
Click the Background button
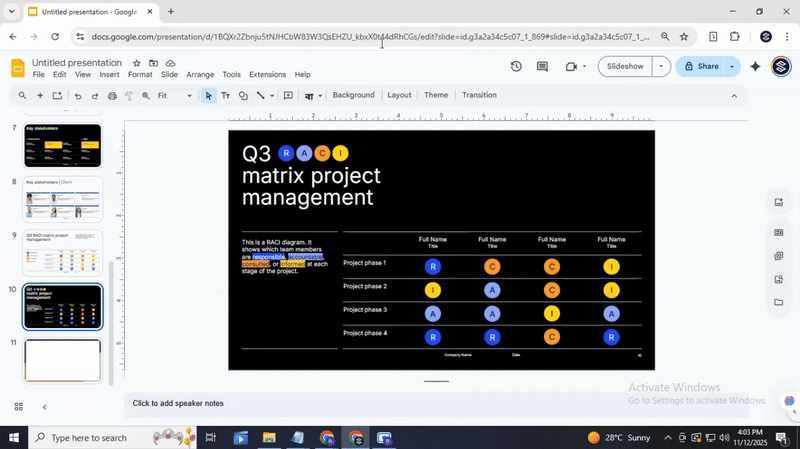(x=353, y=96)
